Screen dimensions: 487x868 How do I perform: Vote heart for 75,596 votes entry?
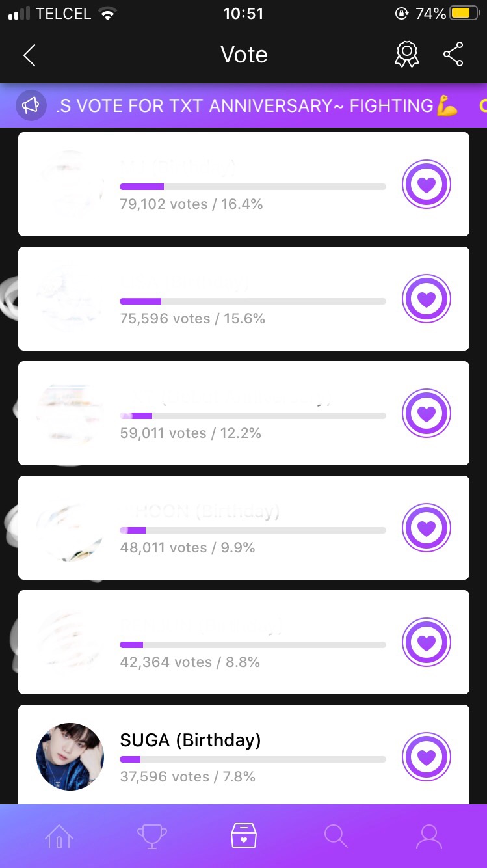426,299
